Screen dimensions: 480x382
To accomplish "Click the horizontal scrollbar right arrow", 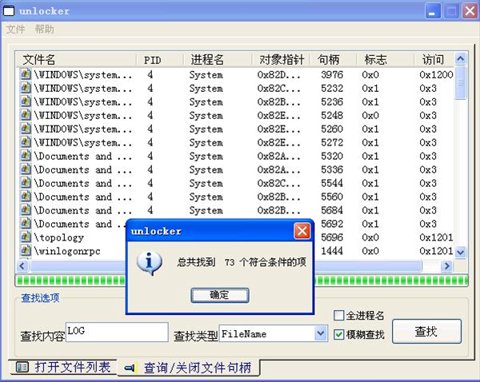I will [x=447, y=266].
